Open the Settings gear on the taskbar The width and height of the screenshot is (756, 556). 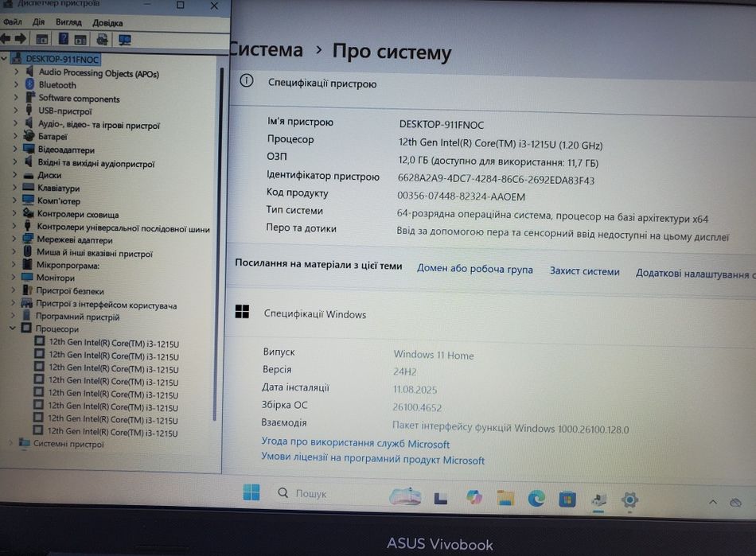point(629,500)
